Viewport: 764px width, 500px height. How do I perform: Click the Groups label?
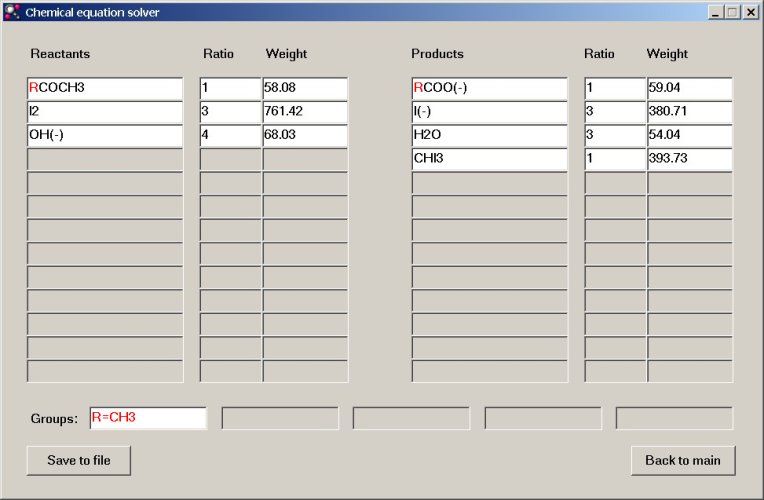[54, 419]
